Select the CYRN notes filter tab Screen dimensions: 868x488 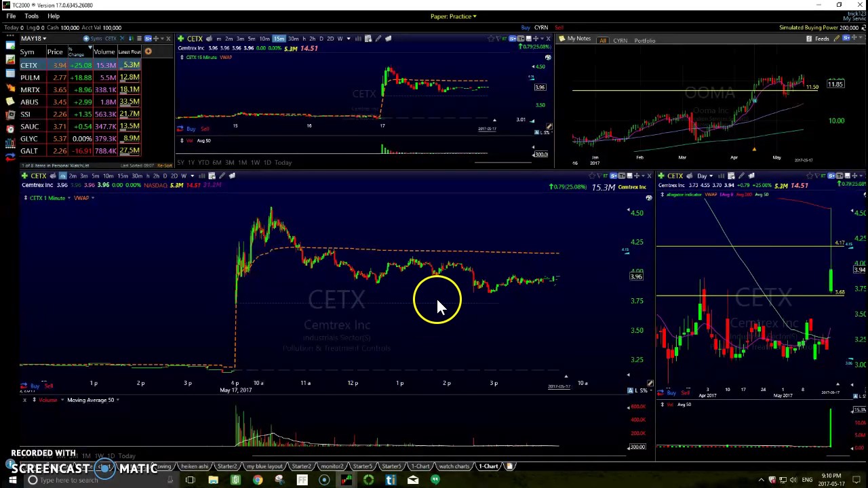(620, 41)
